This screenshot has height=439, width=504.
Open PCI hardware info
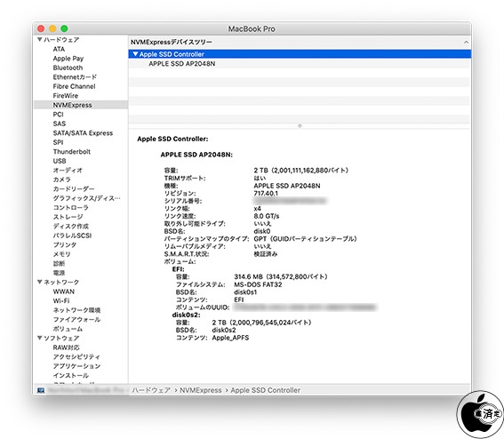click(58, 115)
